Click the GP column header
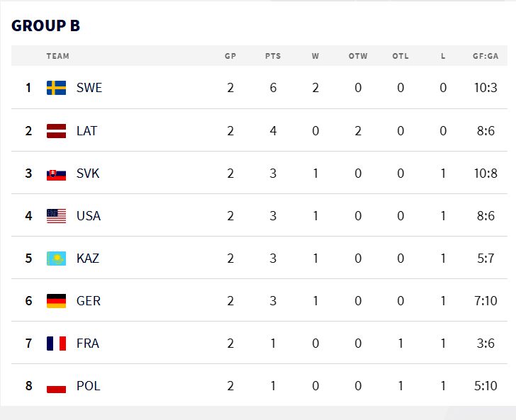Image resolution: width=516 pixels, height=420 pixels. click(x=230, y=56)
